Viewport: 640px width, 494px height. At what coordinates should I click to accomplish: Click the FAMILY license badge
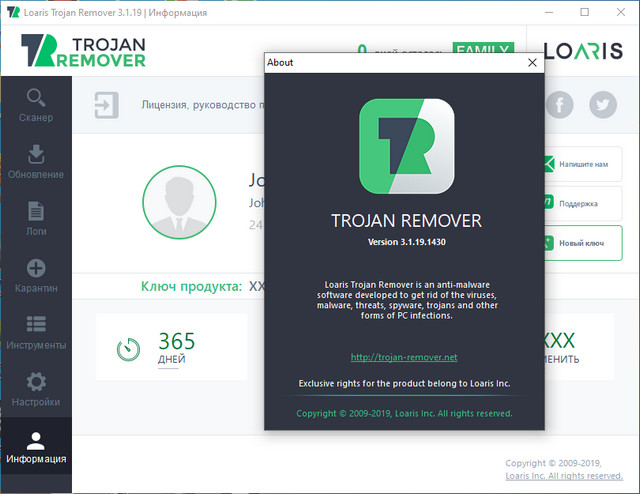tap(483, 48)
